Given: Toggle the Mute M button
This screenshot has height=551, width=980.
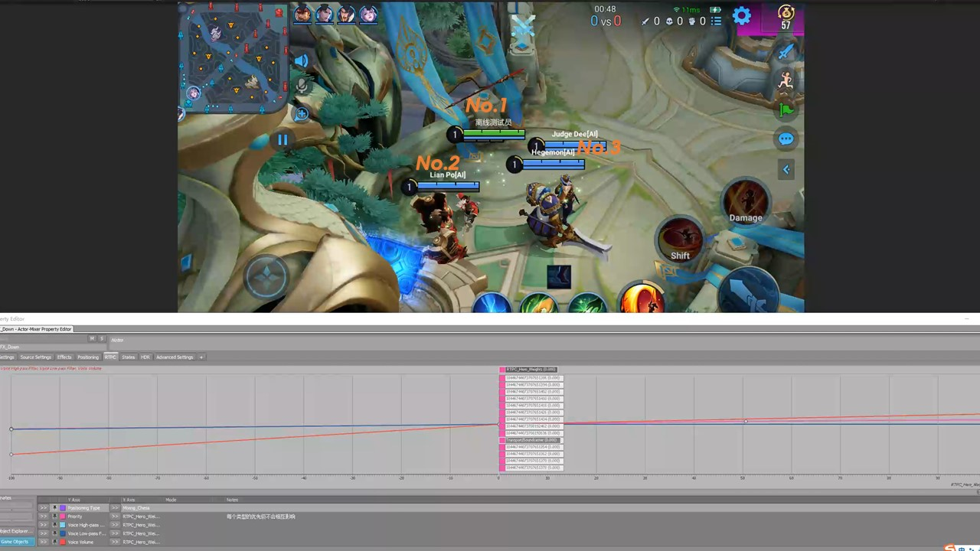Looking at the screenshot, I should tap(92, 338).
